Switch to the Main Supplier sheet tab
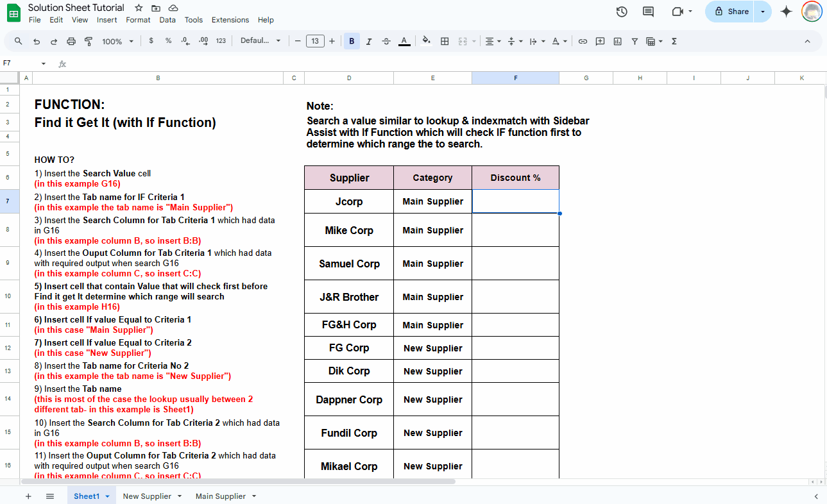 221,496
